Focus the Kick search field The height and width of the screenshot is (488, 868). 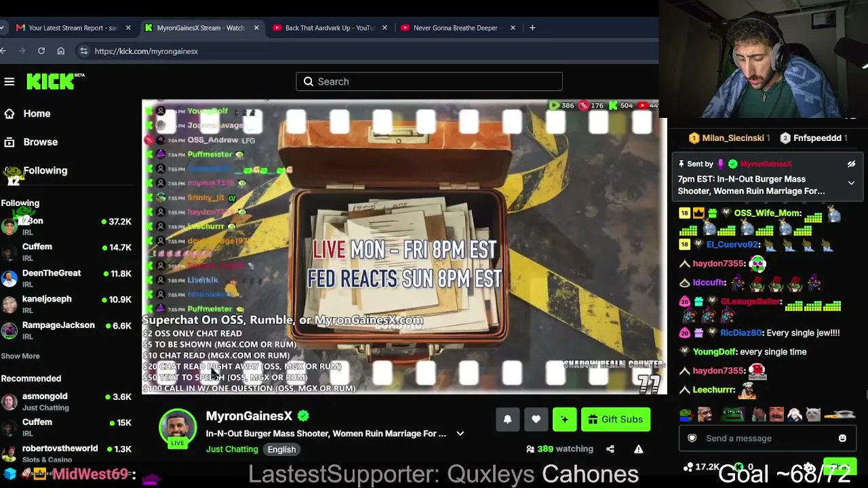[429, 81]
